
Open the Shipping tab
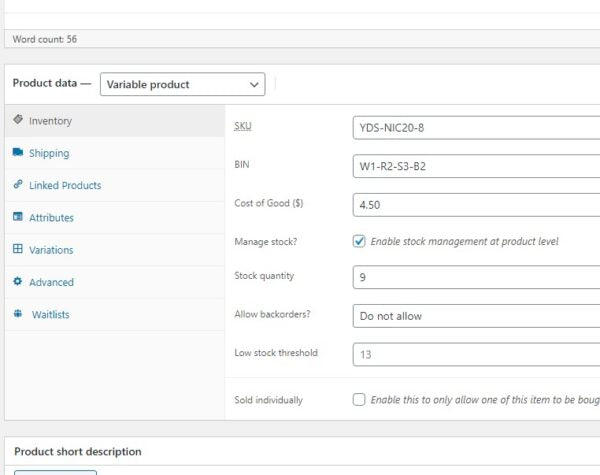(49, 153)
